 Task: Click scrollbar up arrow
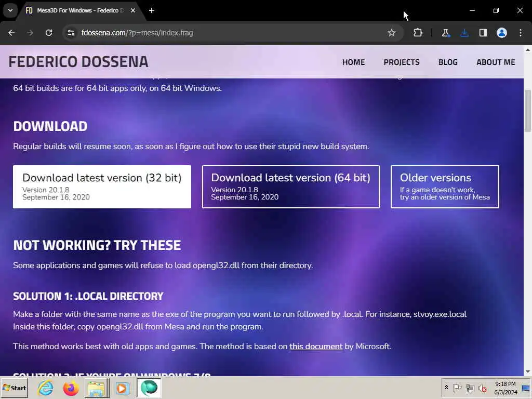point(528,49)
